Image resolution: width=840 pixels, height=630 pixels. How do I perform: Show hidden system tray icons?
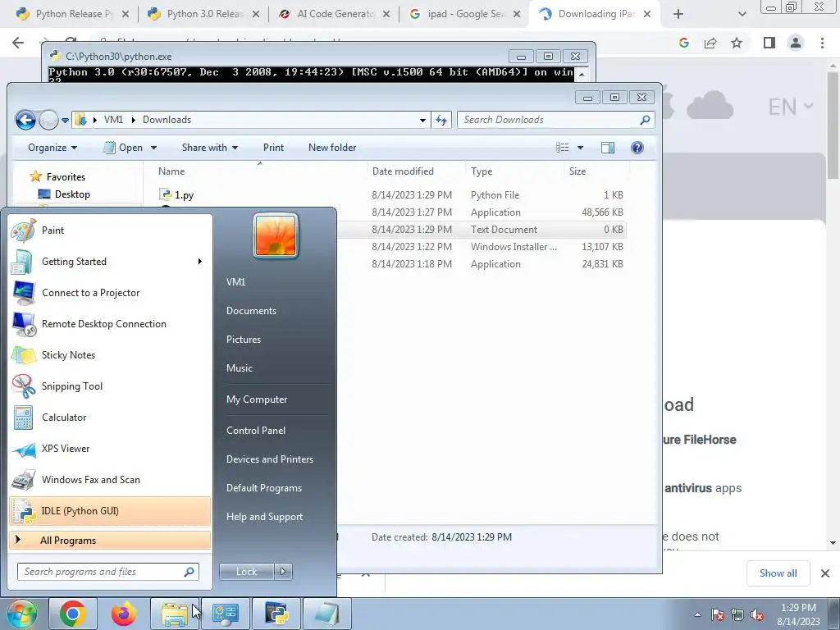coord(697,614)
